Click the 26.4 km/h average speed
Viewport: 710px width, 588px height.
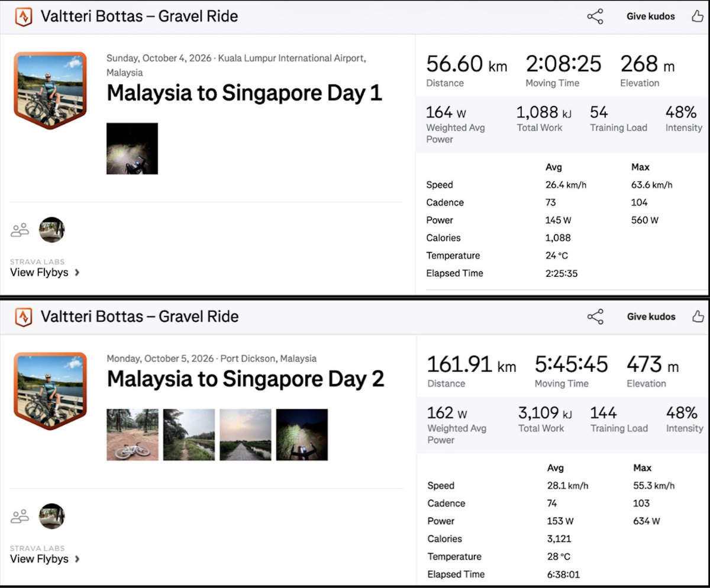(566, 185)
